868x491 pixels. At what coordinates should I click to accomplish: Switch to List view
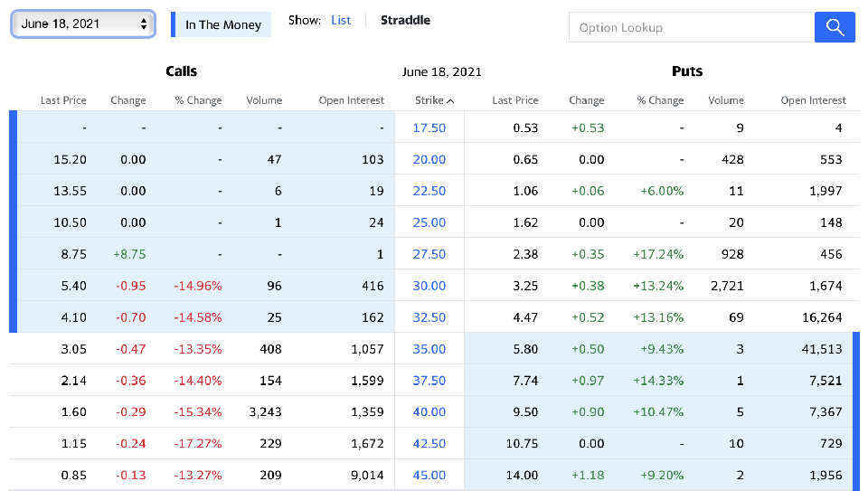(341, 20)
